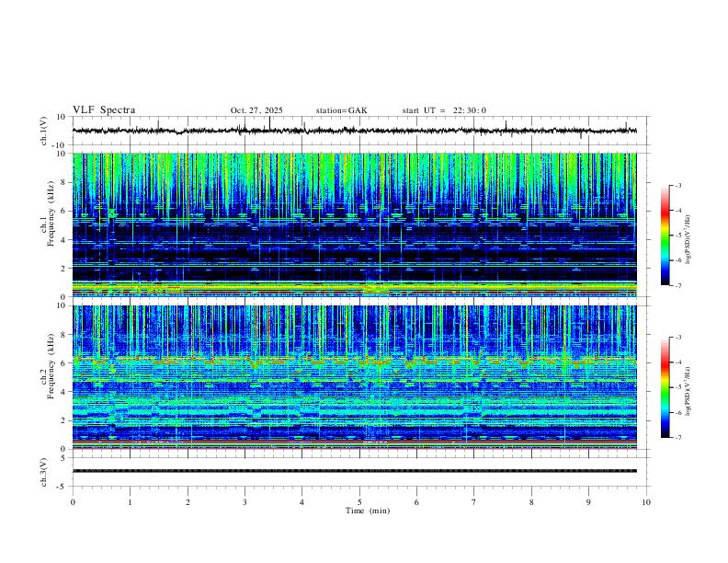
Task: Select the "start UT = 22:30:0" label
Action: click(x=444, y=110)
